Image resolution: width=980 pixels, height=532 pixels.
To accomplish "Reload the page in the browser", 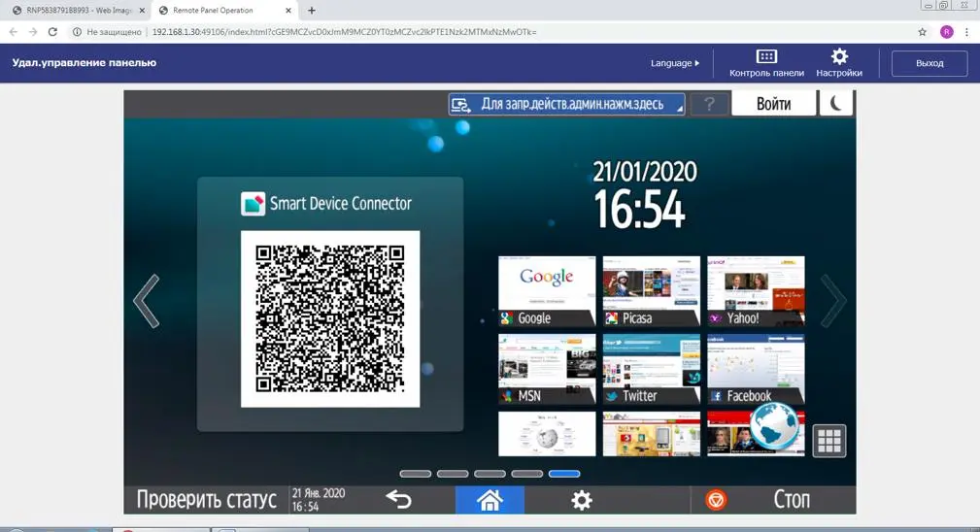I will click(52, 32).
